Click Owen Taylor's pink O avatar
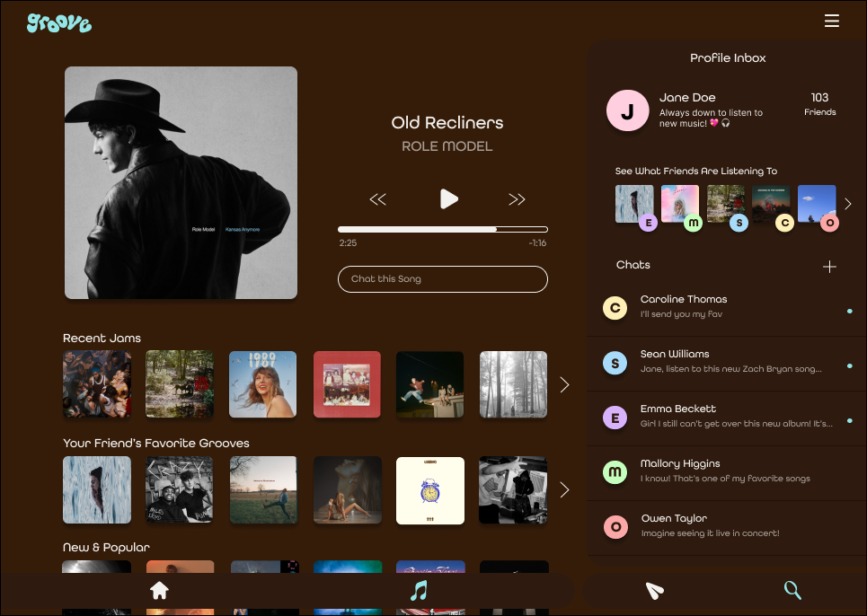The height and width of the screenshot is (616, 867). (615, 527)
